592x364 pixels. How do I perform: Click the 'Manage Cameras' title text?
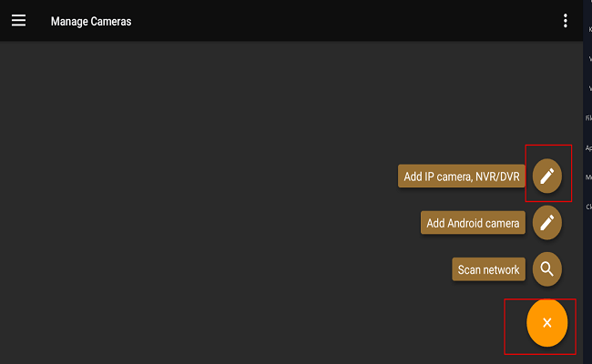(x=91, y=21)
